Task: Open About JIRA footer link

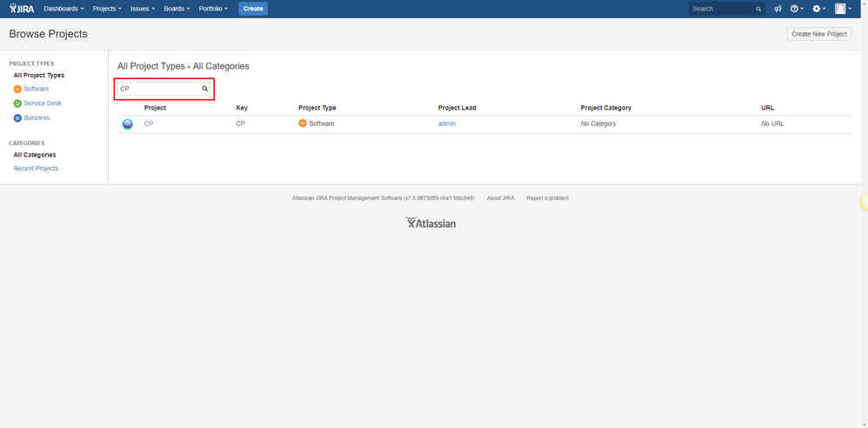Action: [x=500, y=197]
